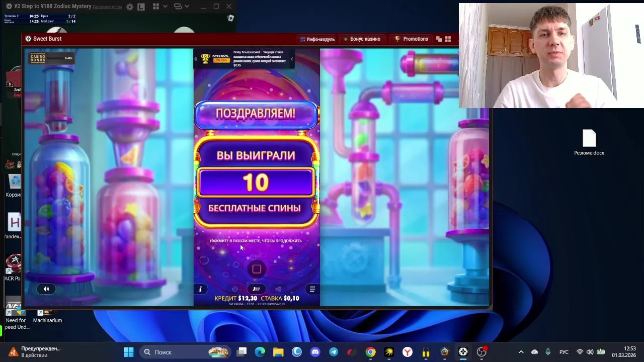
Task: Open the Предупреждение widget in taskbar
Action: click(x=34, y=352)
